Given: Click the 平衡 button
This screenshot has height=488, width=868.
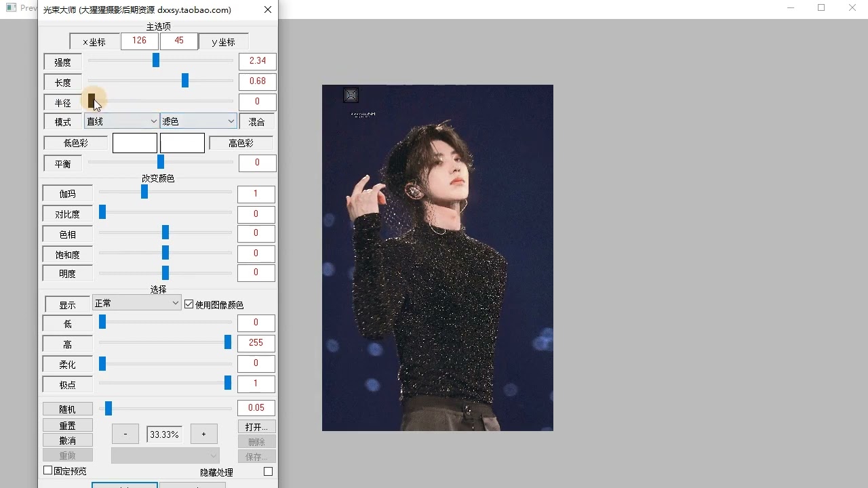Looking at the screenshot, I should click(63, 164).
